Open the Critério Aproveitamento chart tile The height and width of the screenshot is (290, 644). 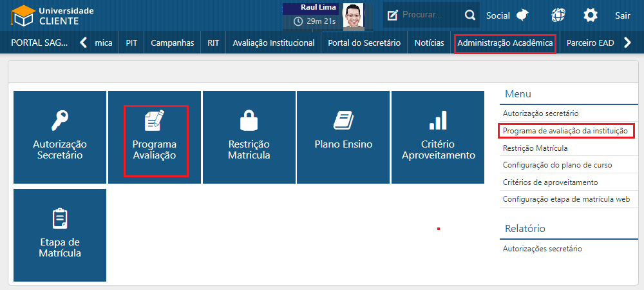tap(438, 137)
